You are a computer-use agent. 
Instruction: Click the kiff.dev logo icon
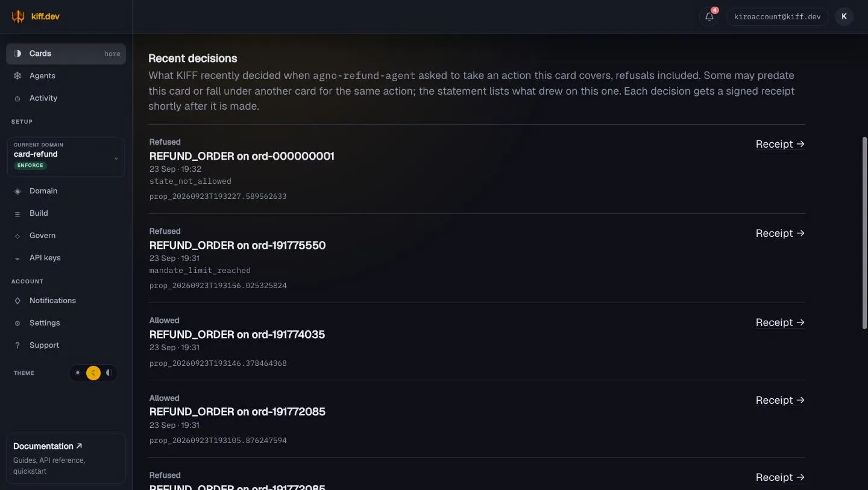click(18, 17)
